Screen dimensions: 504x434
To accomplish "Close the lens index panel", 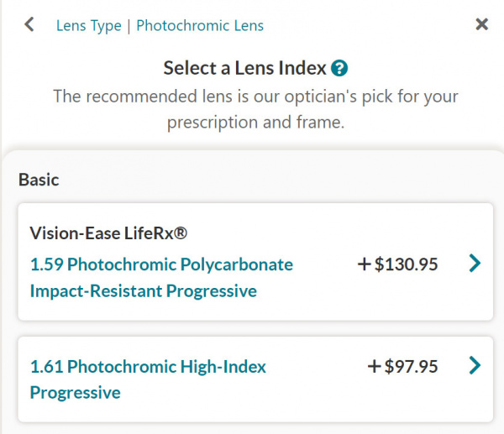I will coord(481,24).
